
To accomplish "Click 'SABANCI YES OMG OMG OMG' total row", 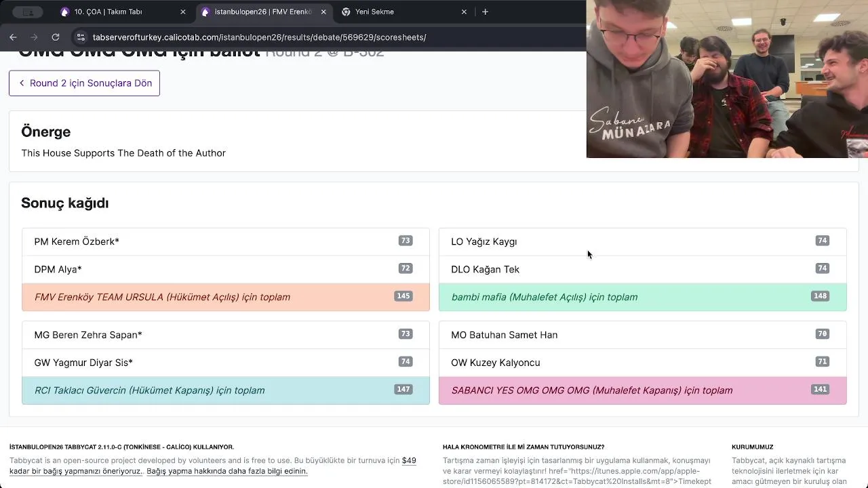I will click(x=643, y=390).
